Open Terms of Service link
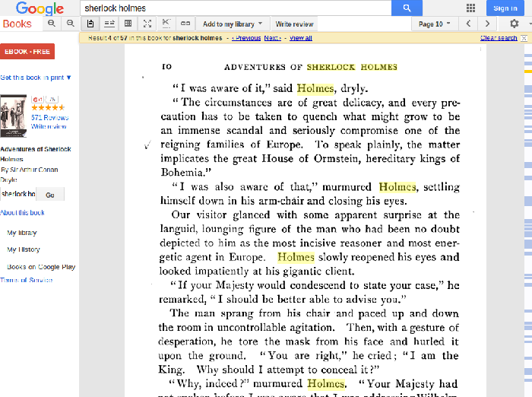532x397 pixels. [x=27, y=280]
